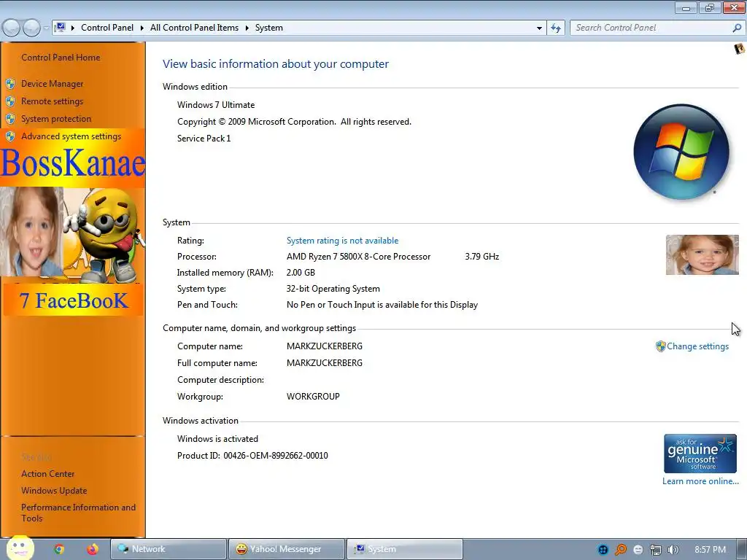The image size is (747, 560).
Task: Open Performance Information and Tools
Action: (x=78, y=513)
